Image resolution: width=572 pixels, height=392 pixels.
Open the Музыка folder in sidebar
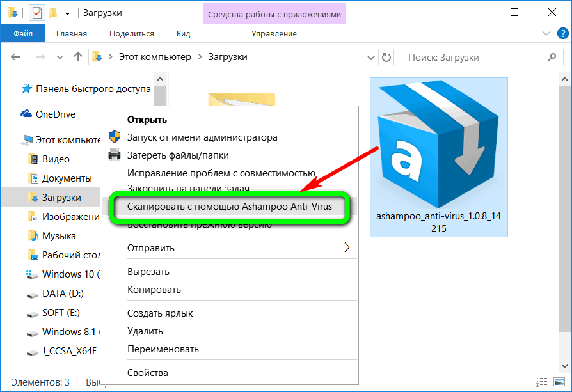tap(52, 236)
